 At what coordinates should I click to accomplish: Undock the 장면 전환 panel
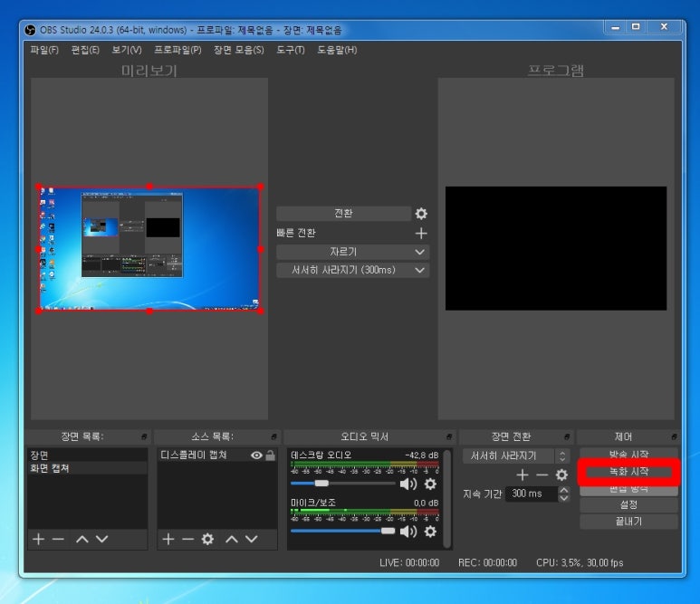[x=567, y=436]
